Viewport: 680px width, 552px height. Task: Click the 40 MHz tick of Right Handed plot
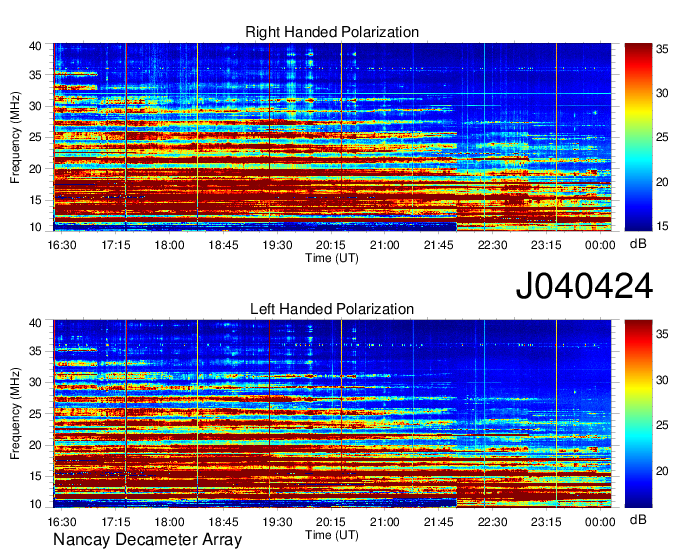[35, 46]
